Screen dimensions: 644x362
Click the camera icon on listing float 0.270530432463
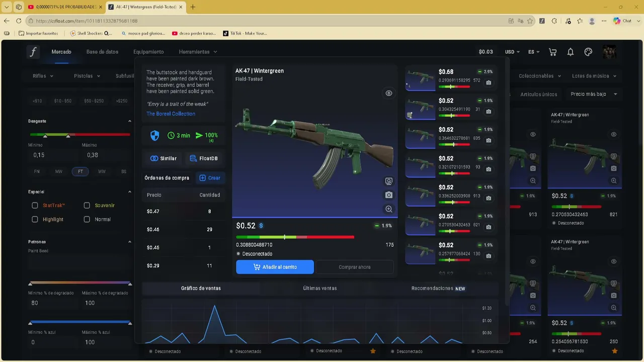(x=489, y=227)
